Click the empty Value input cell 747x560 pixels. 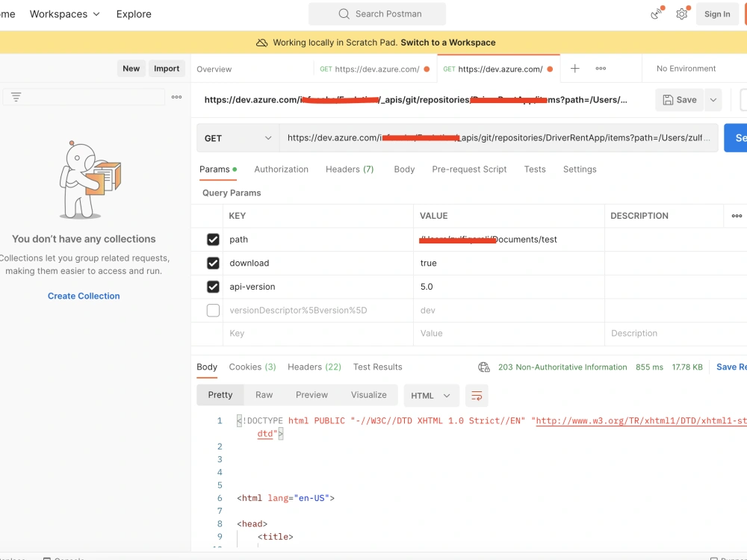click(509, 334)
